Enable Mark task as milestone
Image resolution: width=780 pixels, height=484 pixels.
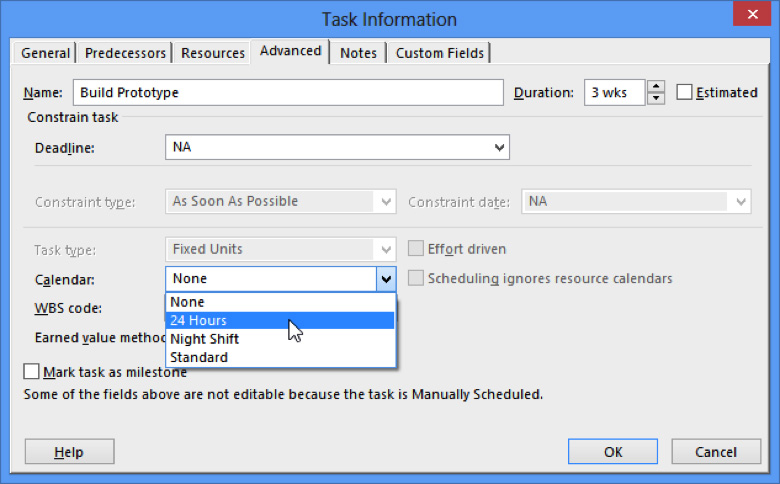tap(32, 372)
